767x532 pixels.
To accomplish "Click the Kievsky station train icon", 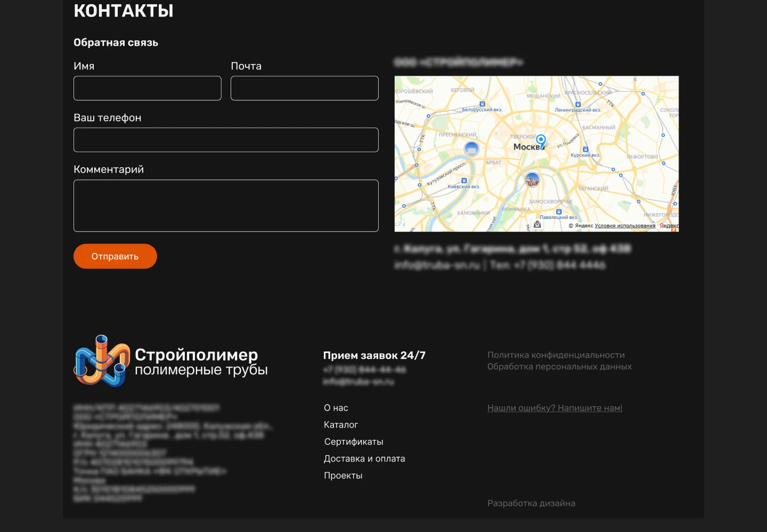I will coord(464,181).
